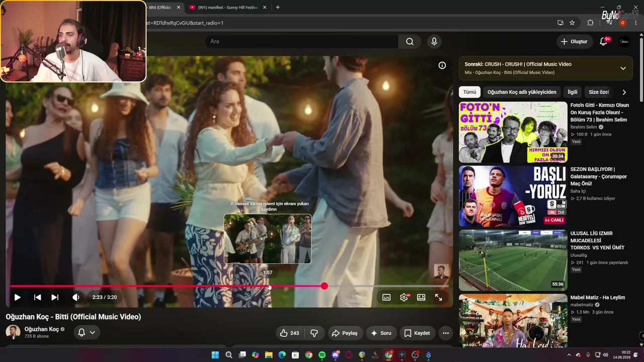644x362 pixels.
Task: Dislike the Oğuzhan Koç video
Action: (x=314, y=333)
